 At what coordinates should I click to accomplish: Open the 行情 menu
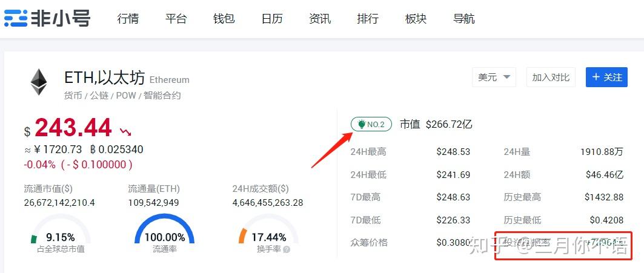click(x=128, y=19)
